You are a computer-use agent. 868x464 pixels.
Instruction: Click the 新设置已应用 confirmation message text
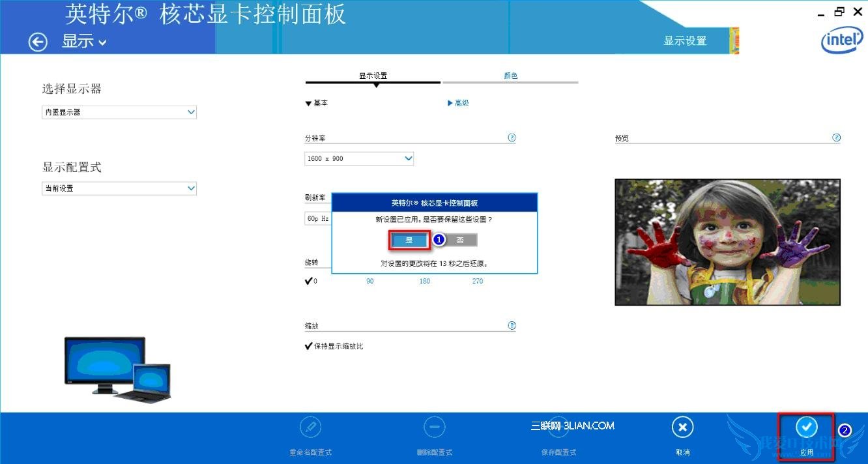[x=434, y=220]
